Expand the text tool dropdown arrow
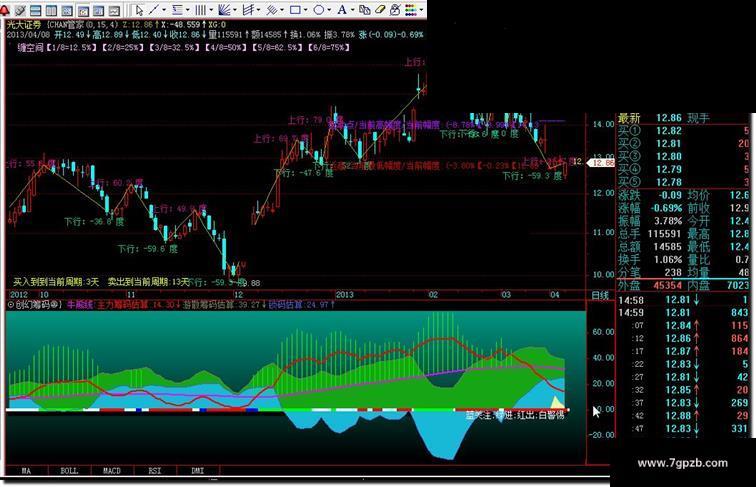Viewport: 756px width, 487px height. 352,10
